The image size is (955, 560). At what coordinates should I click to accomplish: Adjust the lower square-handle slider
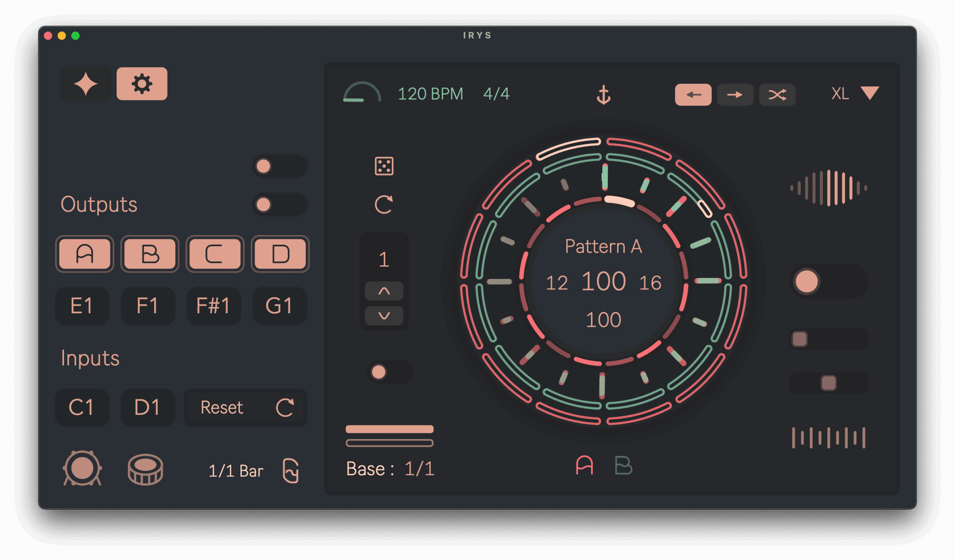829,383
